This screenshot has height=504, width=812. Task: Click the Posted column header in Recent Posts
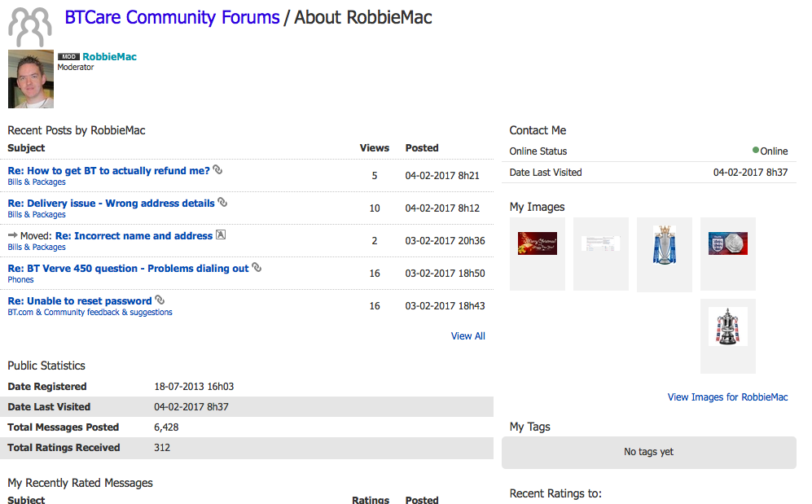[422, 148]
